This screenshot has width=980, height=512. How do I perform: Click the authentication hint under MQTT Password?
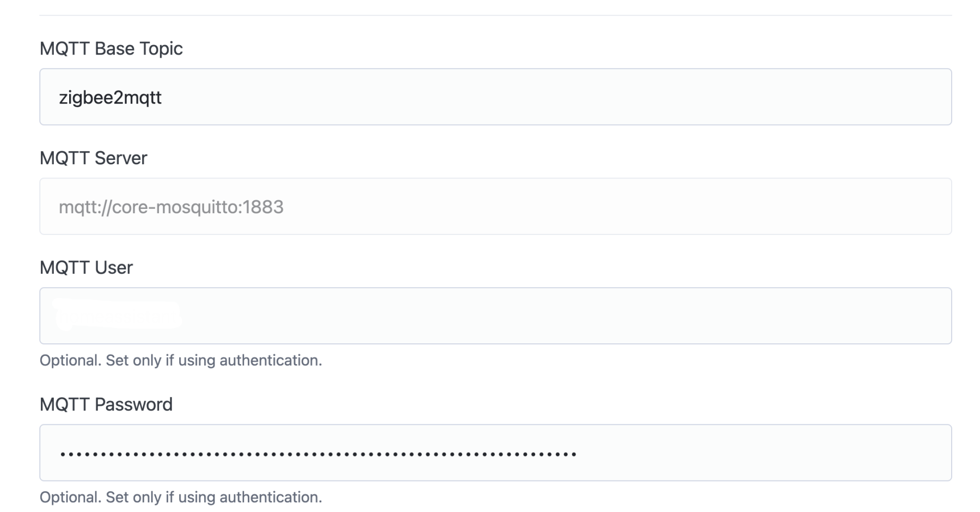[181, 497]
